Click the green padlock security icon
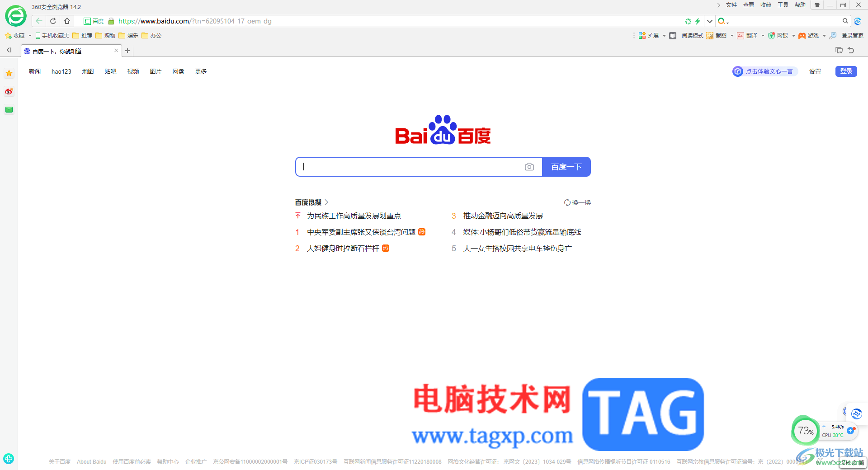Screen dimensions: 868x470 (x=111, y=21)
